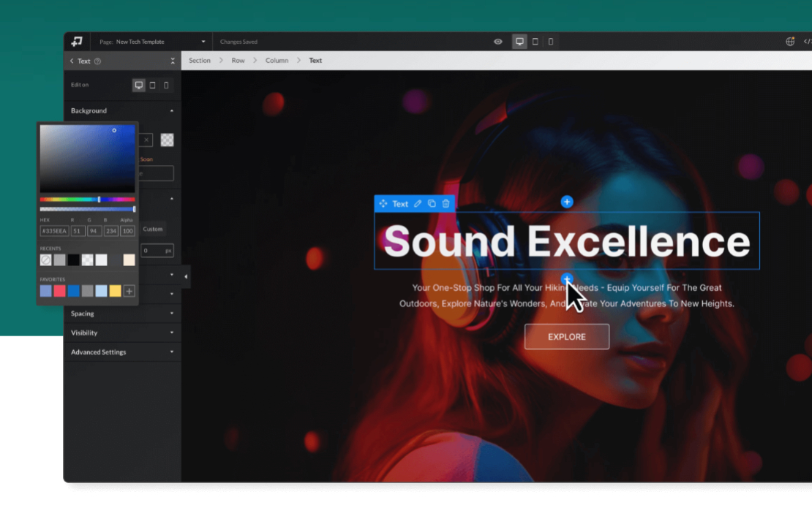Switch the top bar to mobile view

tap(551, 42)
